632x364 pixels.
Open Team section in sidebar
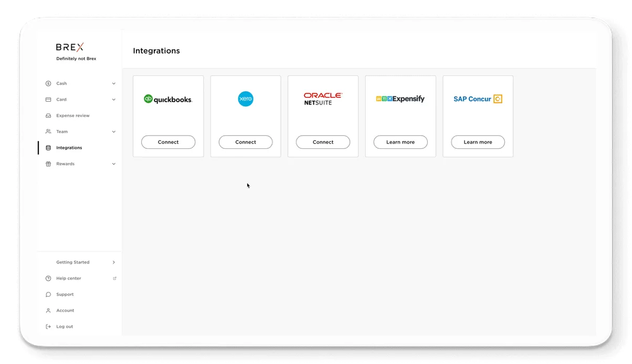(x=62, y=132)
